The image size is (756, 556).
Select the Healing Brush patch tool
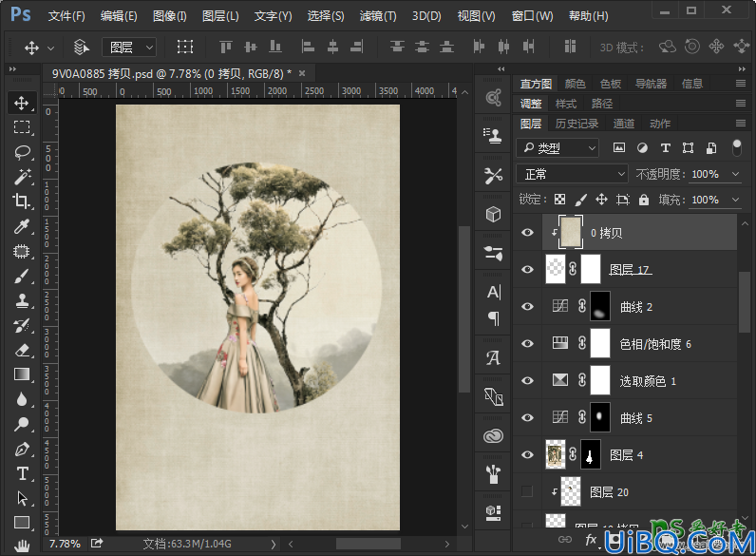point(21,251)
